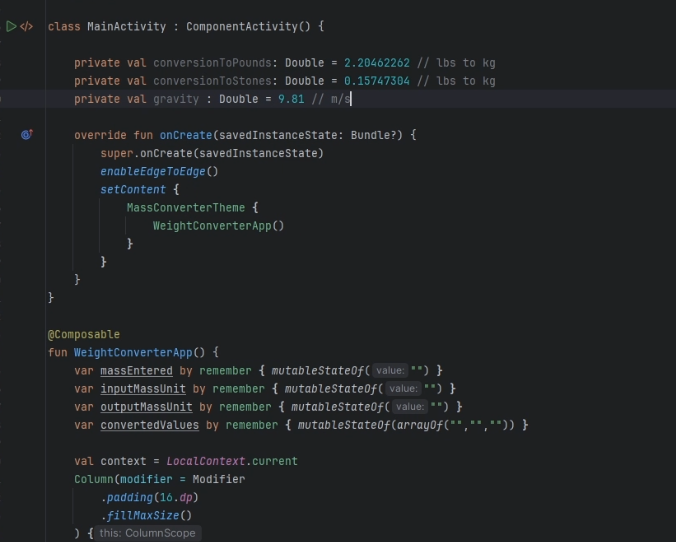Click the 'value:' inlay hint on outputMassUnit line
The image size is (676, 542).
(410, 407)
